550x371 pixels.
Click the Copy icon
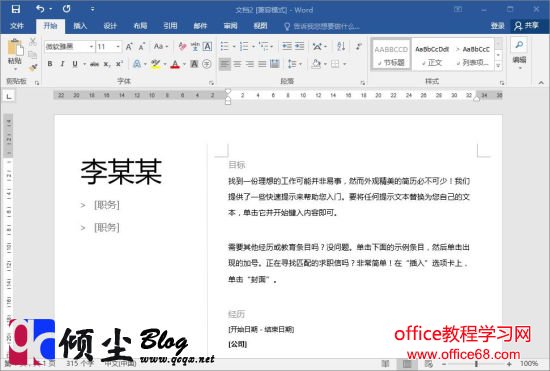pyautogui.click(x=33, y=54)
